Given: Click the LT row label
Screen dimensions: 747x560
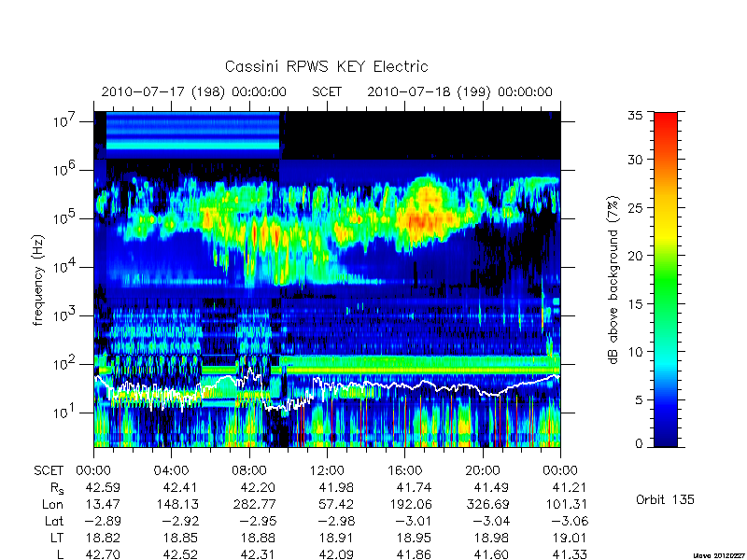Looking at the screenshot, I should pyautogui.click(x=57, y=539).
